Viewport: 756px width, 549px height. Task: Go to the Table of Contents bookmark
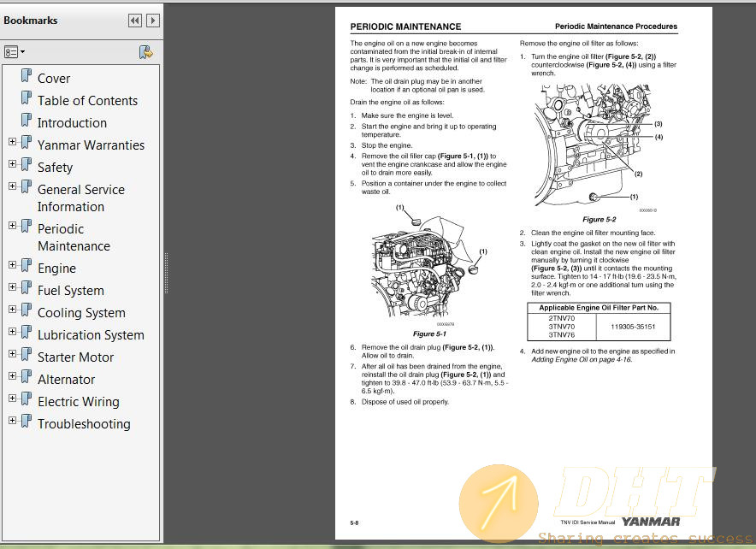pos(88,101)
